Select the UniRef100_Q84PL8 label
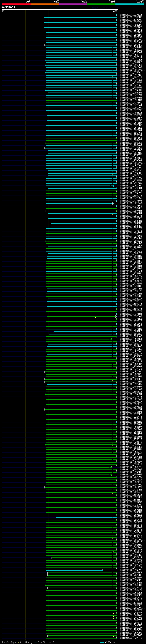Screen dimensions: 146x644 coord(131,331)
